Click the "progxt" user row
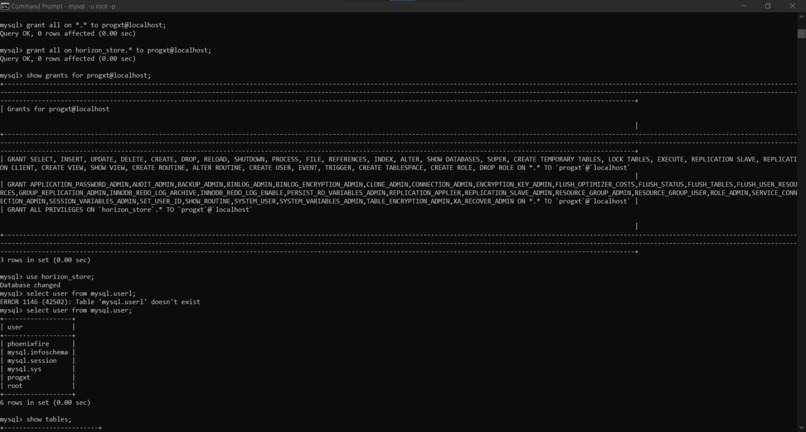Viewport: 806px width, 432px height. coord(19,377)
